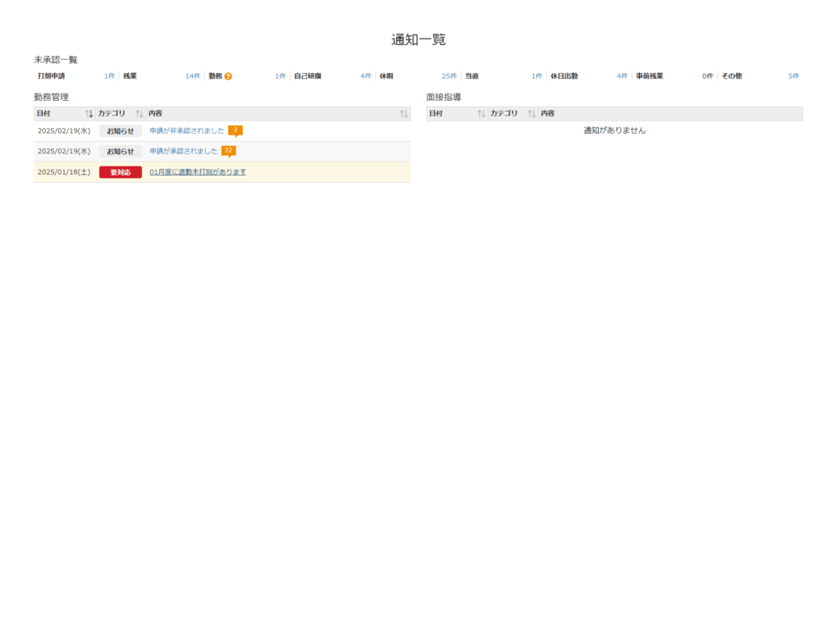
Task: Open the 4件 pending 自己研鑽 count
Action: pos(366,76)
